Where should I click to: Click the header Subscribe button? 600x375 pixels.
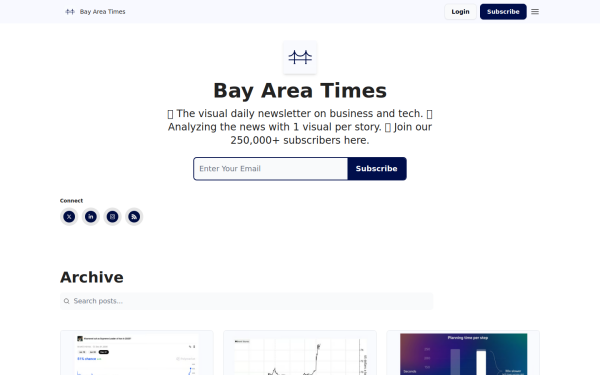click(503, 12)
